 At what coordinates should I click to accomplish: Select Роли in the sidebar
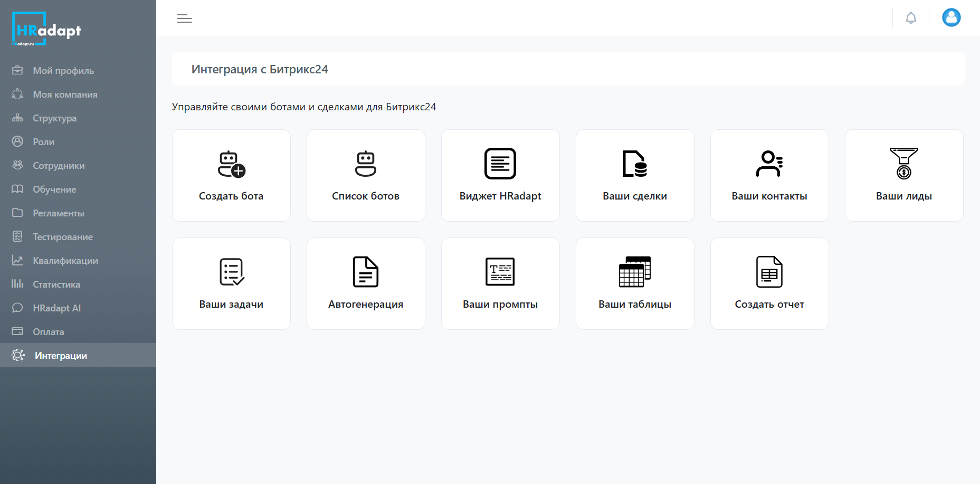(x=78, y=141)
